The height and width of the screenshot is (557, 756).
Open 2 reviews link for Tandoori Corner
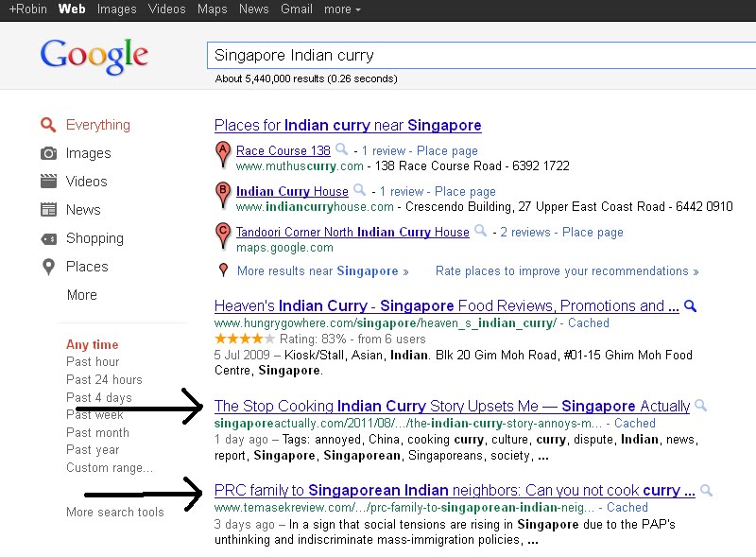coord(525,233)
